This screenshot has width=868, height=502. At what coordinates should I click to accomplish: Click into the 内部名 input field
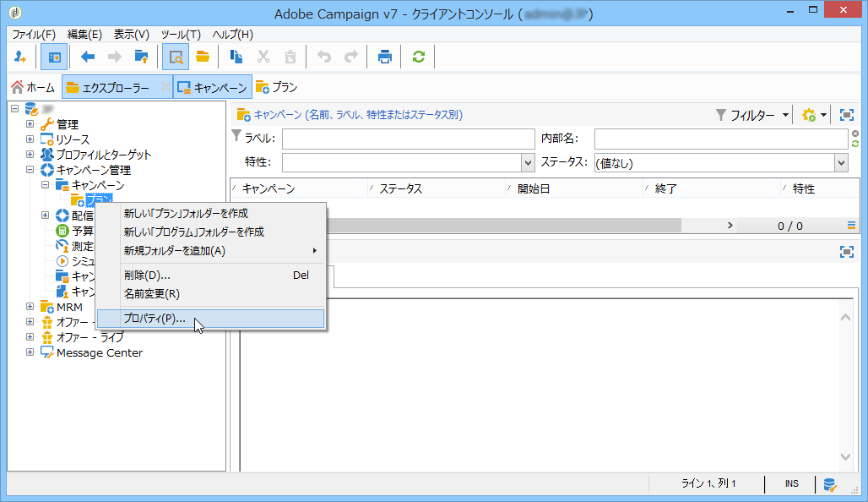tap(721, 139)
